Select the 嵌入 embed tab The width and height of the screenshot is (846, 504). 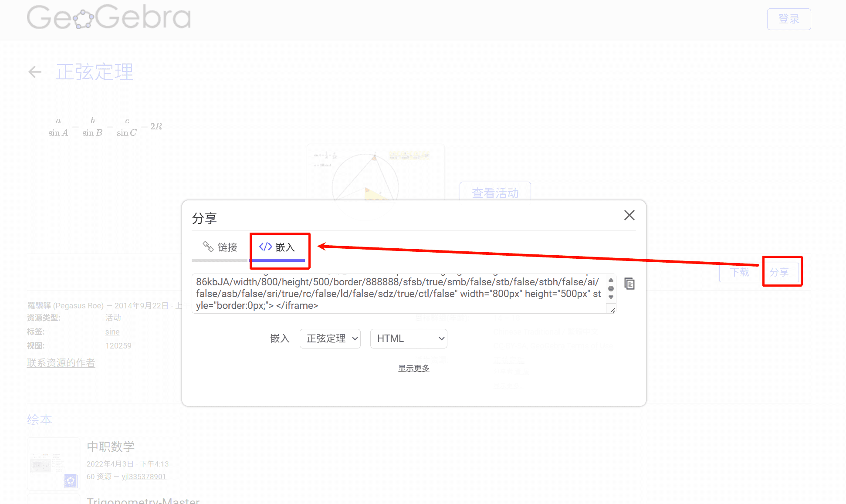tap(277, 247)
